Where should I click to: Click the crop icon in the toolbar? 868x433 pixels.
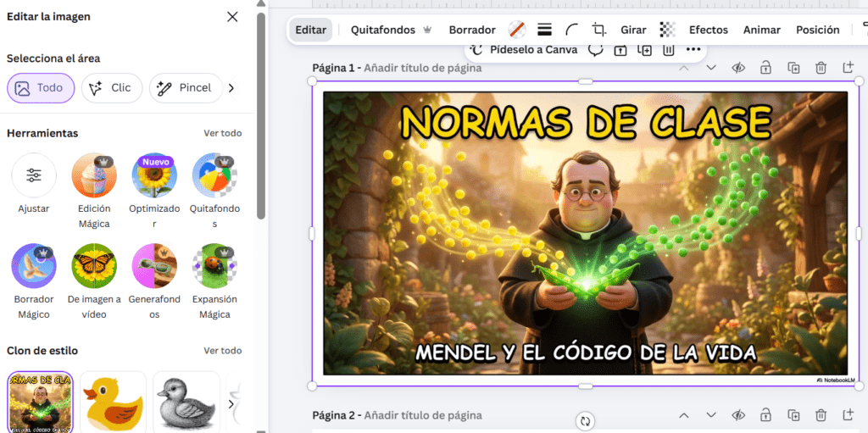pyautogui.click(x=598, y=30)
